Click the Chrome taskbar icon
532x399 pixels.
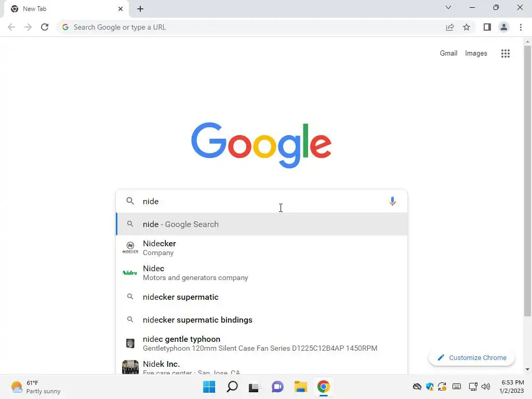pos(323,387)
